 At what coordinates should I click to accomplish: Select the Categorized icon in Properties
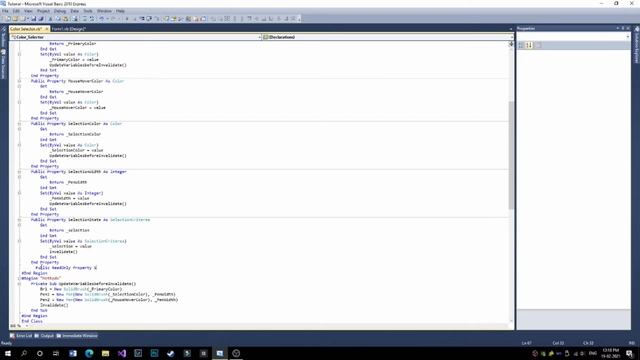tap(521, 45)
